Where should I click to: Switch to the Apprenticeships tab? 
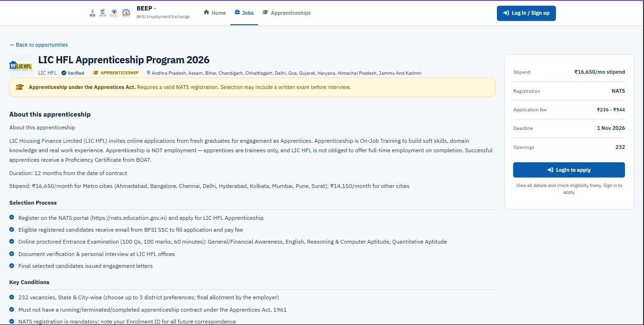click(x=287, y=13)
